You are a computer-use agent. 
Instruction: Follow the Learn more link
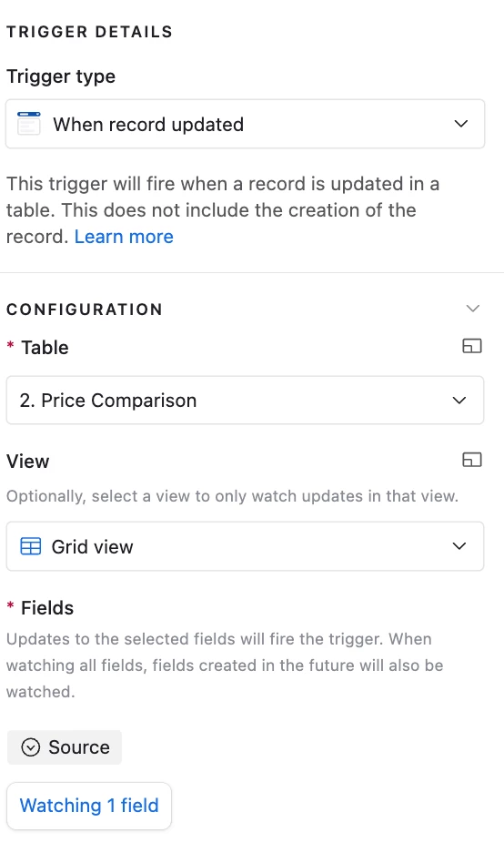coord(124,237)
